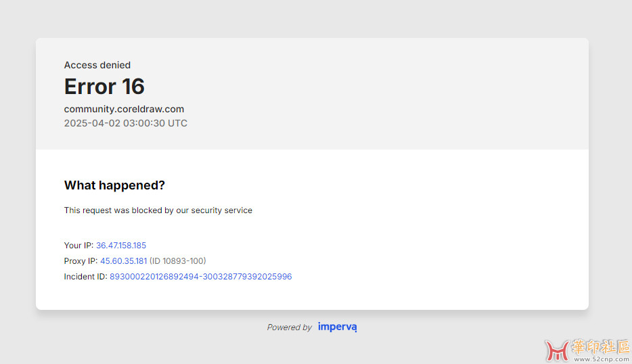
Task: Click the Your IP: label
Action: coord(78,246)
